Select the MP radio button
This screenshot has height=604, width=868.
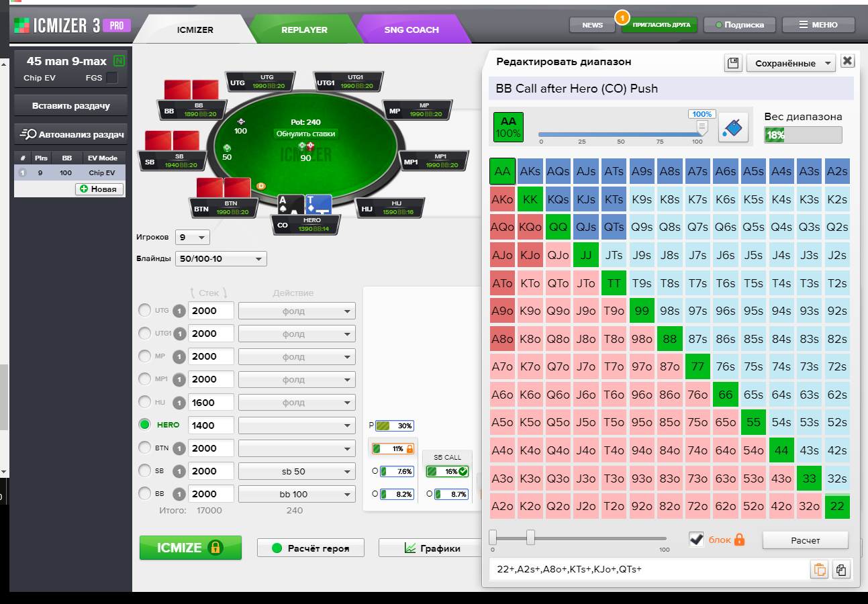pos(144,356)
